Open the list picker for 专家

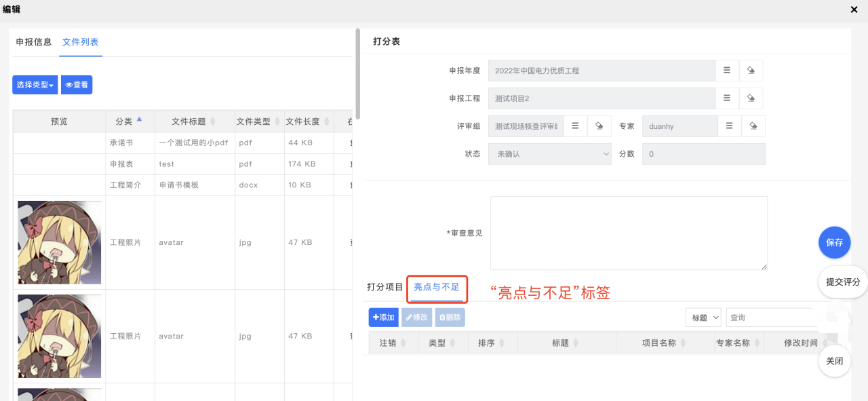tap(730, 126)
